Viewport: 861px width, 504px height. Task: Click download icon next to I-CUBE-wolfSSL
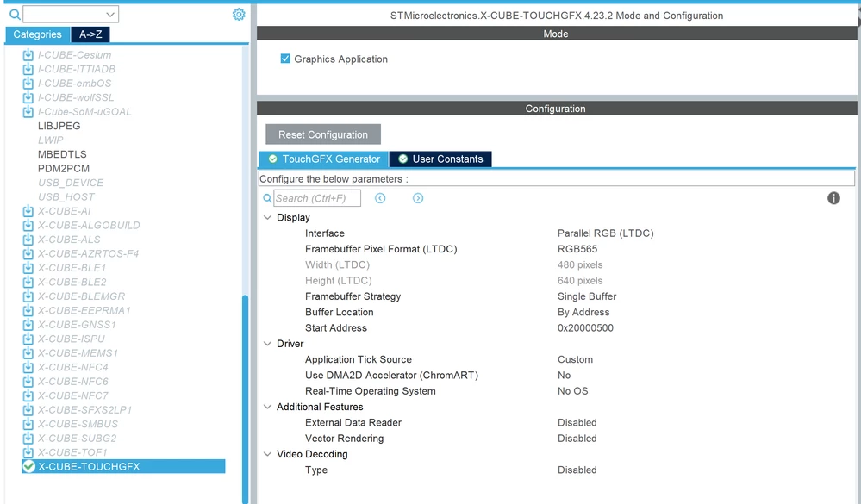[28, 97]
